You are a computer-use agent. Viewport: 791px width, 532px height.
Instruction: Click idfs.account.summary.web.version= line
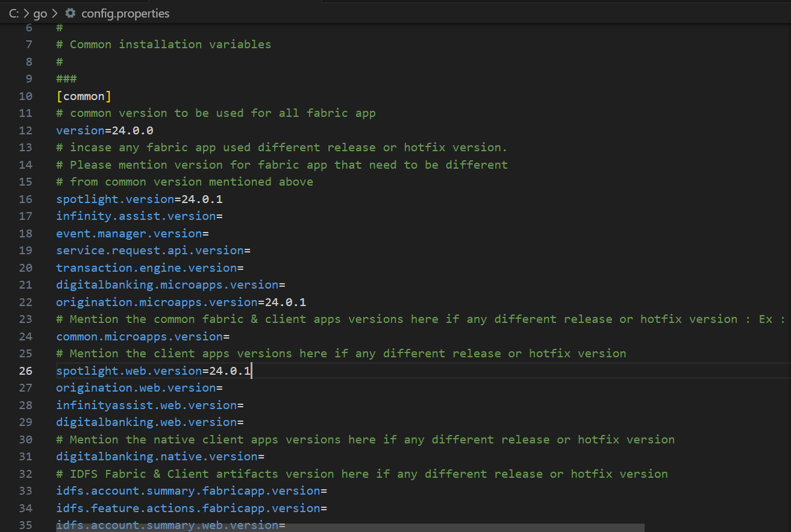click(x=170, y=525)
